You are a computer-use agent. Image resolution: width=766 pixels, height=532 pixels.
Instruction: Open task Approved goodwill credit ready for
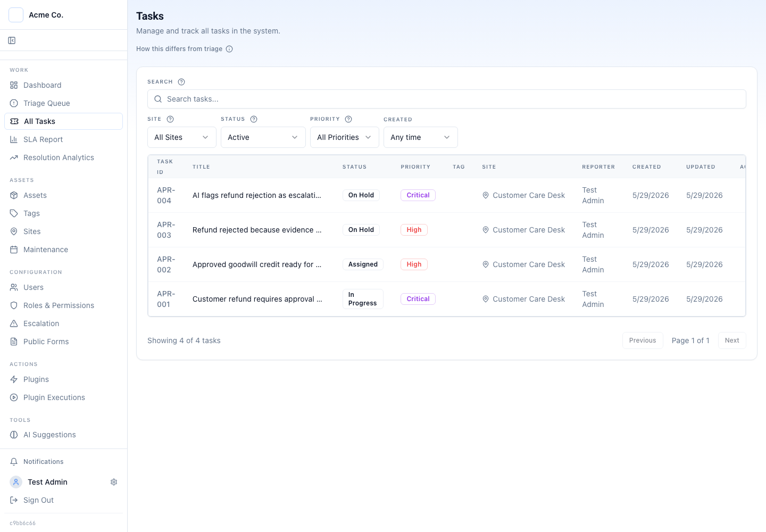point(257,264)
